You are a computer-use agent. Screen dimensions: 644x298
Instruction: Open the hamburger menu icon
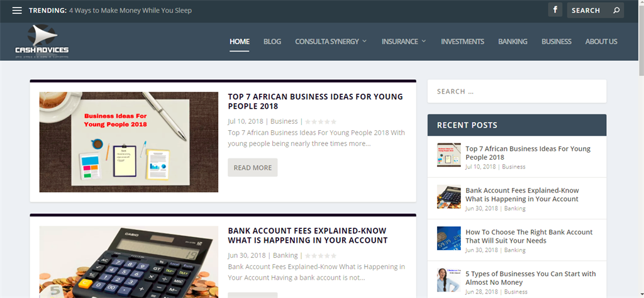17,10
